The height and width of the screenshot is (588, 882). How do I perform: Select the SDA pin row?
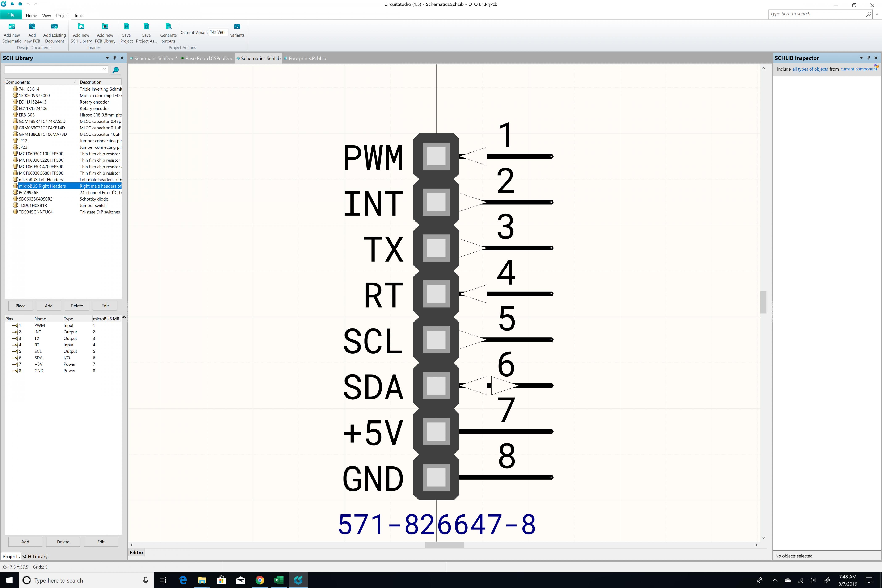tap(63, 358)
